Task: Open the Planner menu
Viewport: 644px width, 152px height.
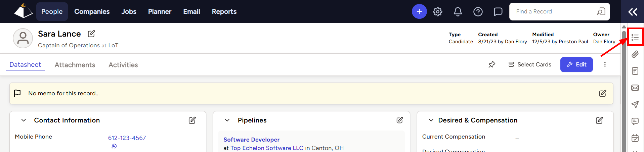Action: [x=160, y=11]
